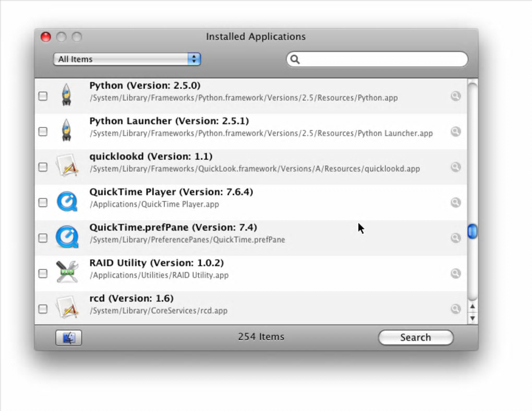532x411 pixels.
Task: Click the QuickTime.prefPane logo icon
Action: [x=67, y=237]
